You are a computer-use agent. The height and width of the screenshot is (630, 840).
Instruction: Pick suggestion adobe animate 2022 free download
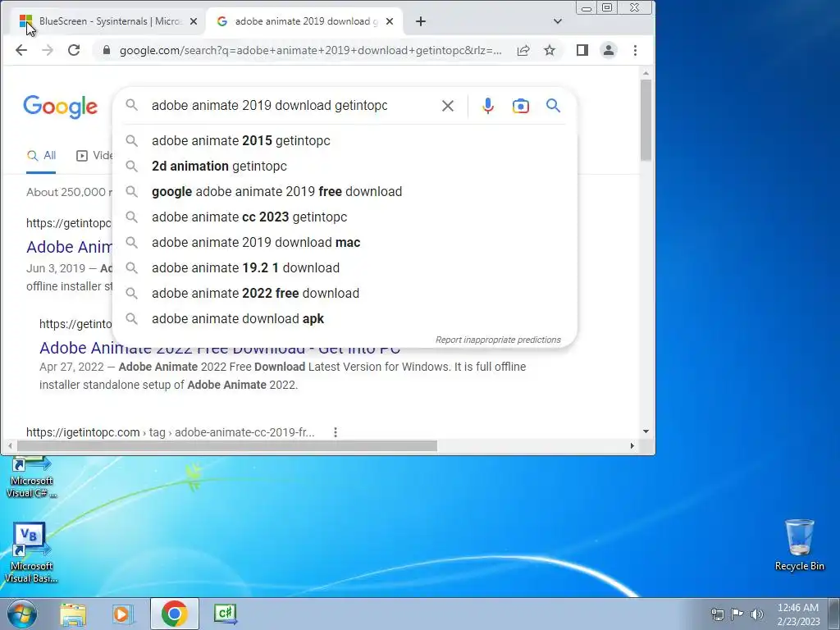[345, 294]
